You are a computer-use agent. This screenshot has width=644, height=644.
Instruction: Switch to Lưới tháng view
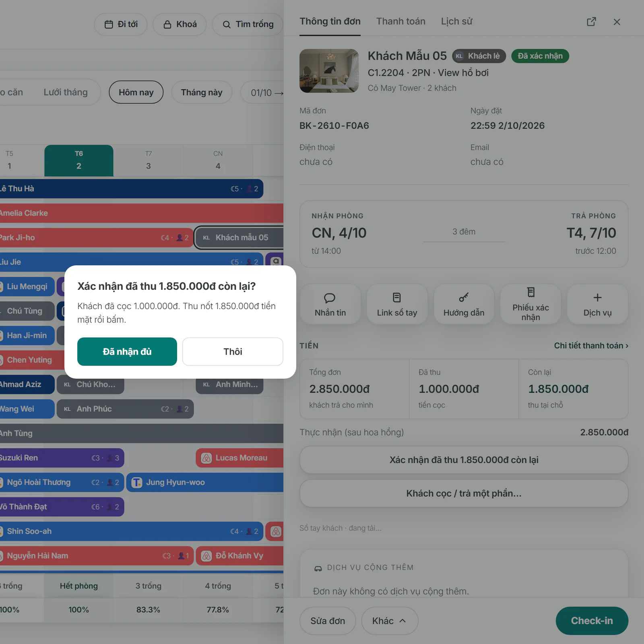click(x=66, y=93)
